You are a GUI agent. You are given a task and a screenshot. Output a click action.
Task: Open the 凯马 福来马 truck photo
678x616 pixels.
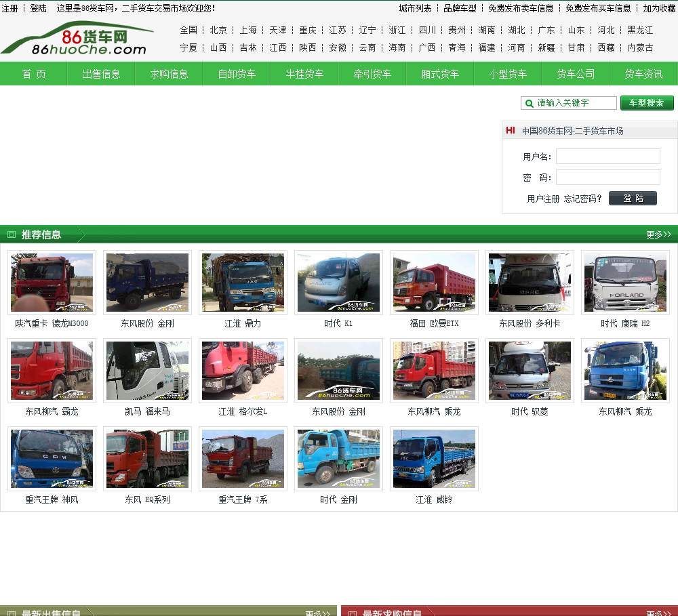147,371
